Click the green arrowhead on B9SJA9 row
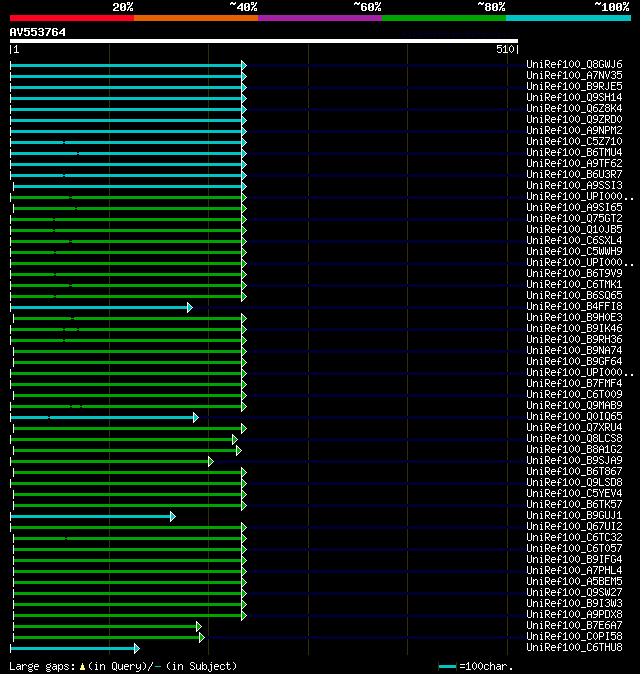This screenshot has height=674, width=640. coord(211,462)
